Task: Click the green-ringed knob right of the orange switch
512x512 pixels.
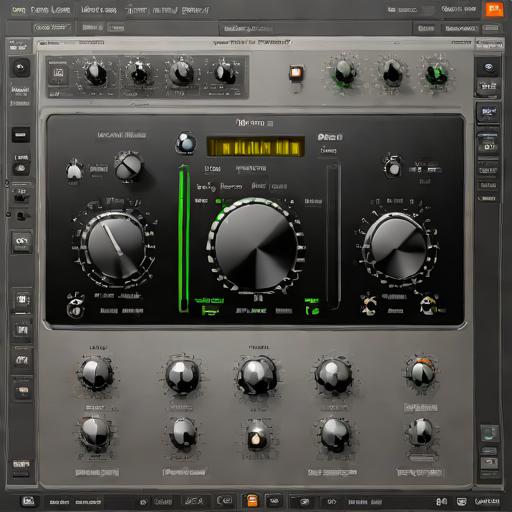Action: pos(344,72)
